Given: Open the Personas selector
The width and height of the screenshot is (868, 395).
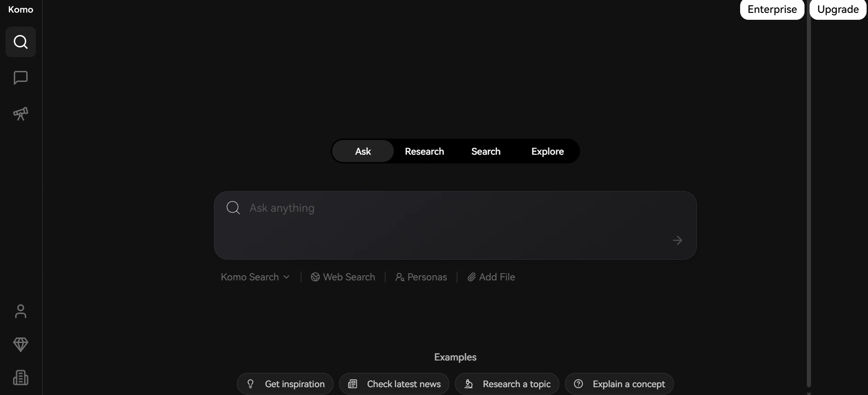Looking at the screenshot, I should click(421, 277).
